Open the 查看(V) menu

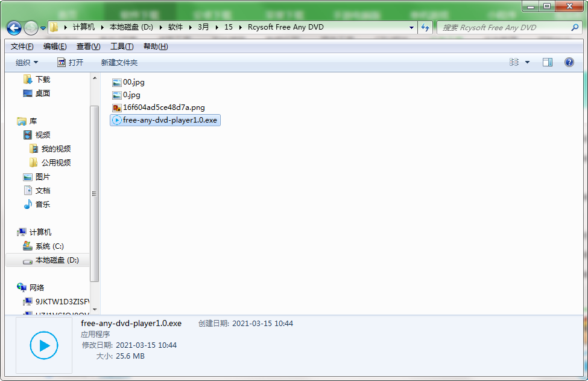coord(88,46)
